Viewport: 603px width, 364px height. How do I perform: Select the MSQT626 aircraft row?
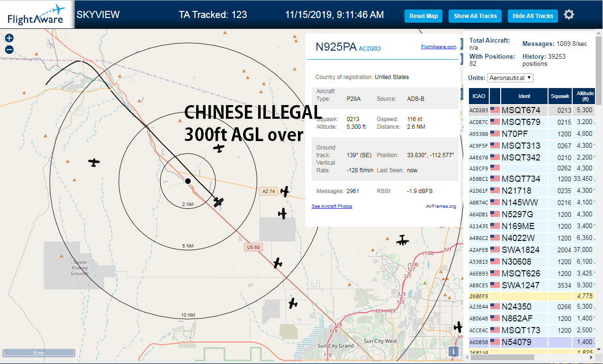pos(532,273)
